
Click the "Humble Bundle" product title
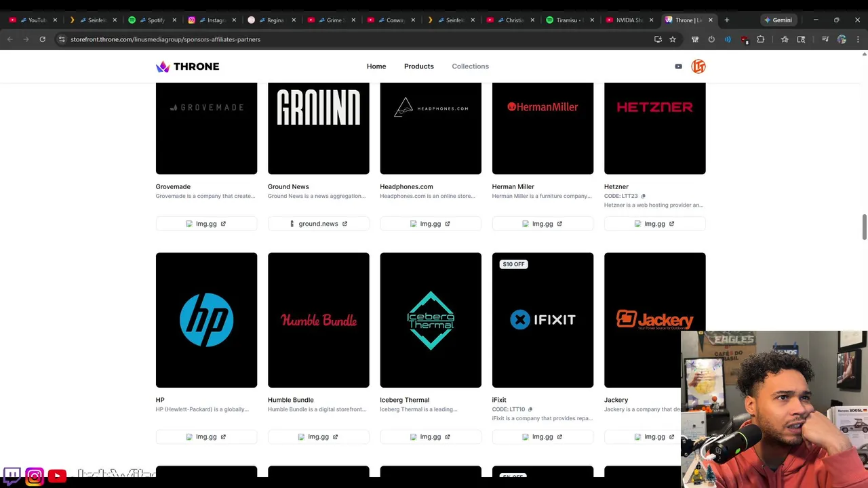(290, 400)
